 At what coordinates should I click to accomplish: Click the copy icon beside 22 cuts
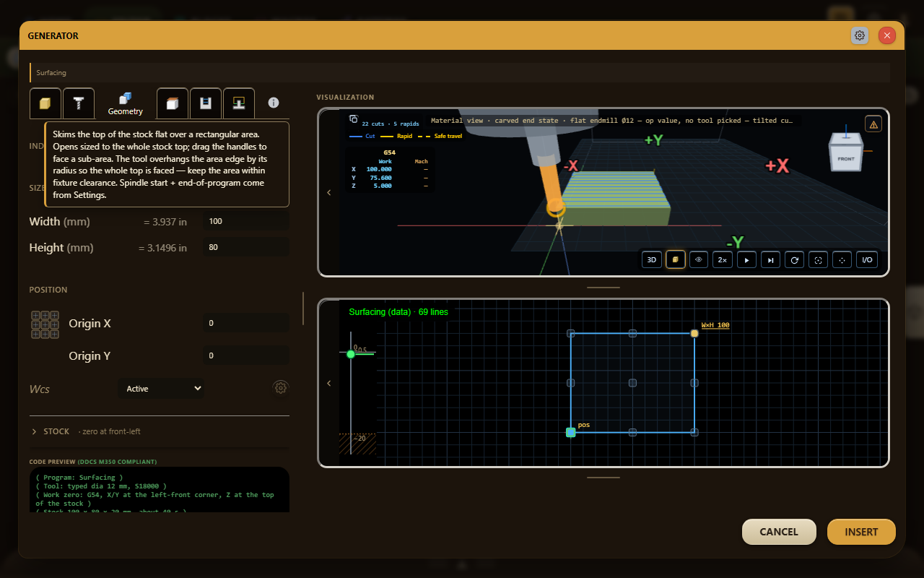[354, 119]
